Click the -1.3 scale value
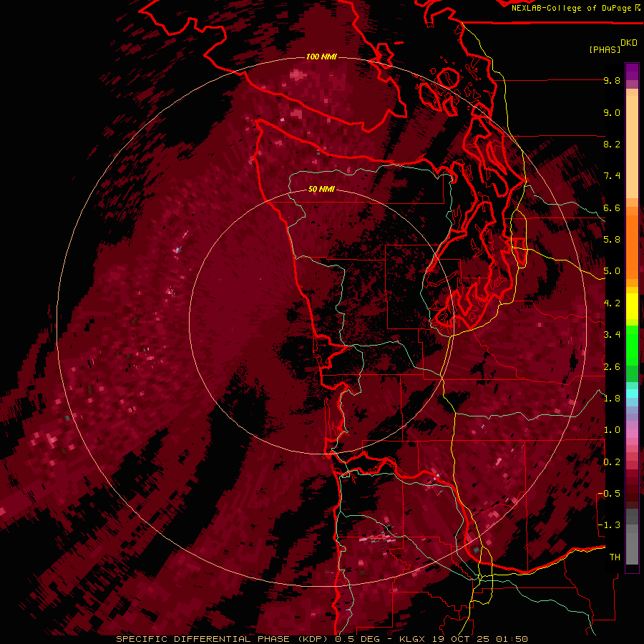The height and width of the screenshot is (644, 644). (x=609, y=525)
